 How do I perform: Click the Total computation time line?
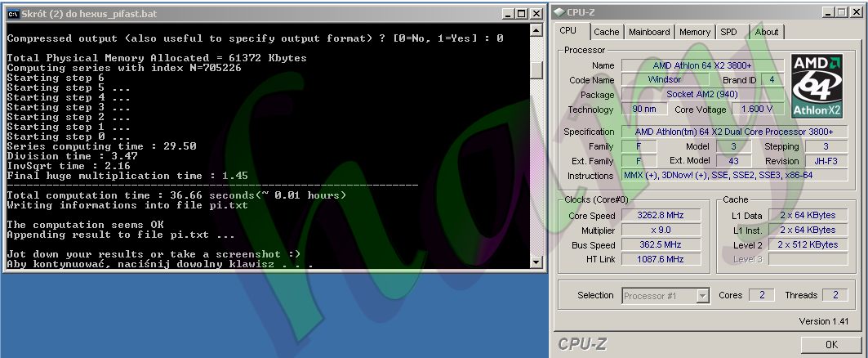176,195
